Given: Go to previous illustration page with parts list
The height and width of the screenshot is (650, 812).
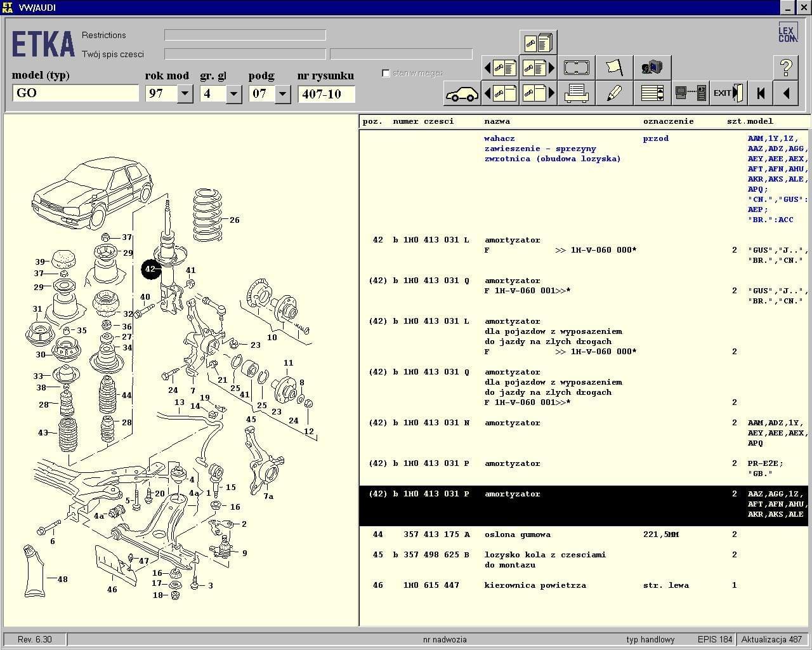Looking at the screenshot, I should coord(501,67).
